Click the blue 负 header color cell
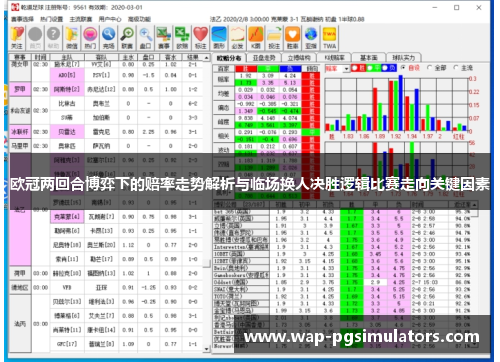The width and height of the screenshot is (500, 362). [290, 69]
